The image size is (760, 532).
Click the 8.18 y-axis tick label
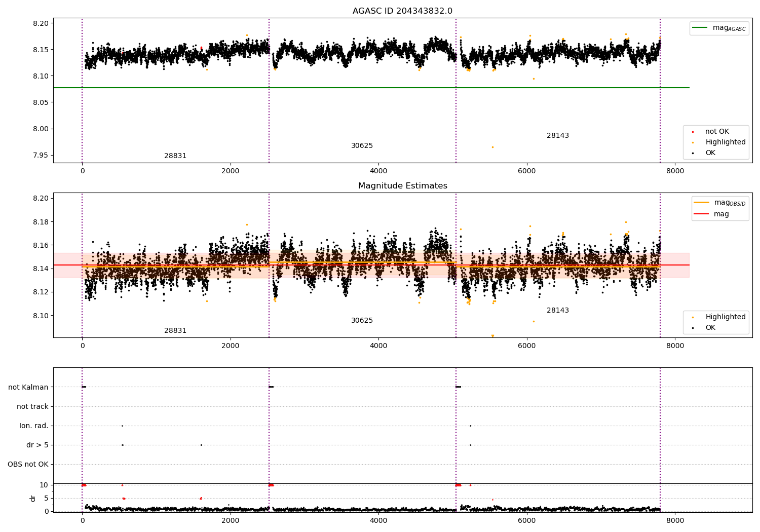point(41,222)
